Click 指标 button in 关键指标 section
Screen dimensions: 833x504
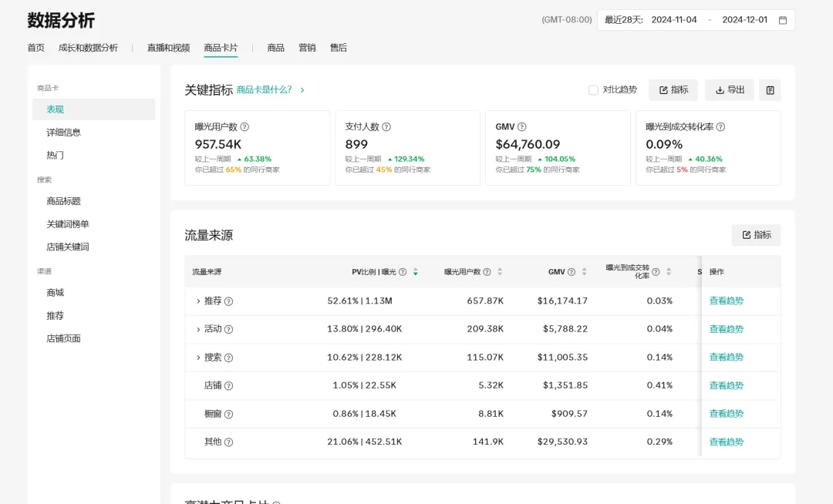pyautogui.click(x=673, y=90)
